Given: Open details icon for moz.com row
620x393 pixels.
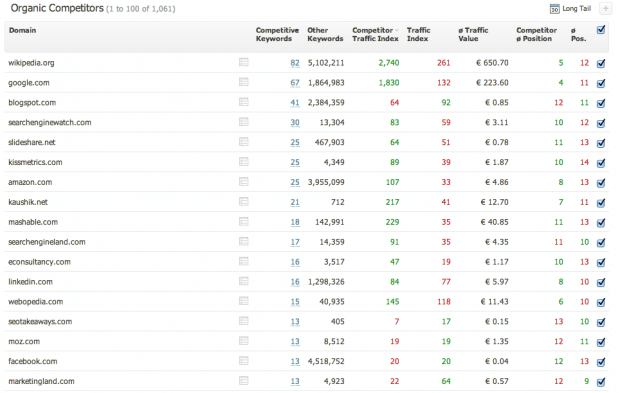Looking at the screenshot, I should coord(244,341).
